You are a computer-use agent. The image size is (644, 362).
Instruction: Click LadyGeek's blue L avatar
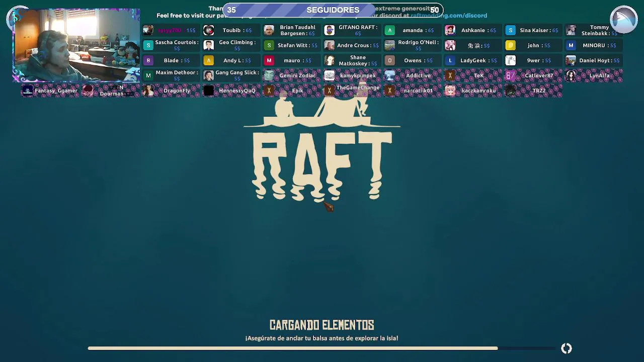450,60
